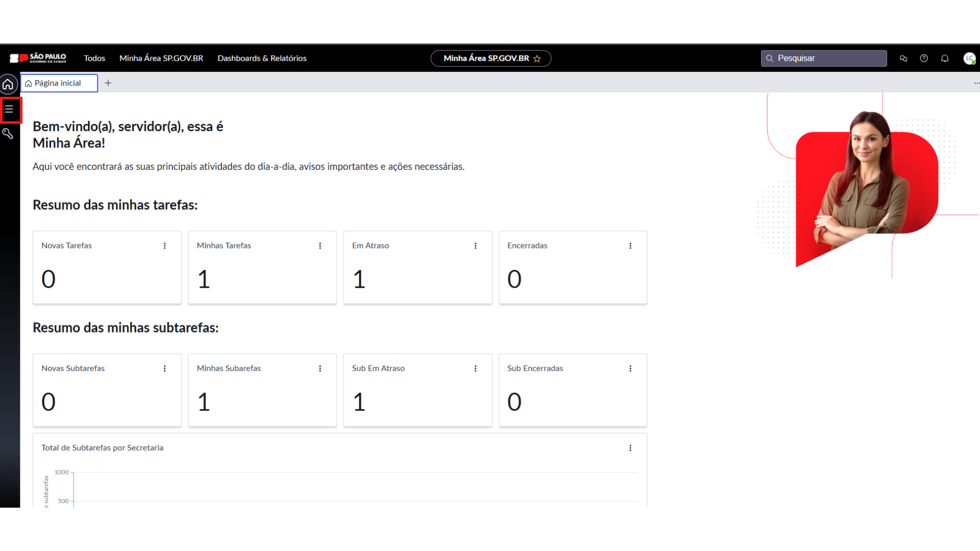Add a new tab with plus icon
Image resolution: width=980 pixels, height=551 pixels.
tap(108, 83)
